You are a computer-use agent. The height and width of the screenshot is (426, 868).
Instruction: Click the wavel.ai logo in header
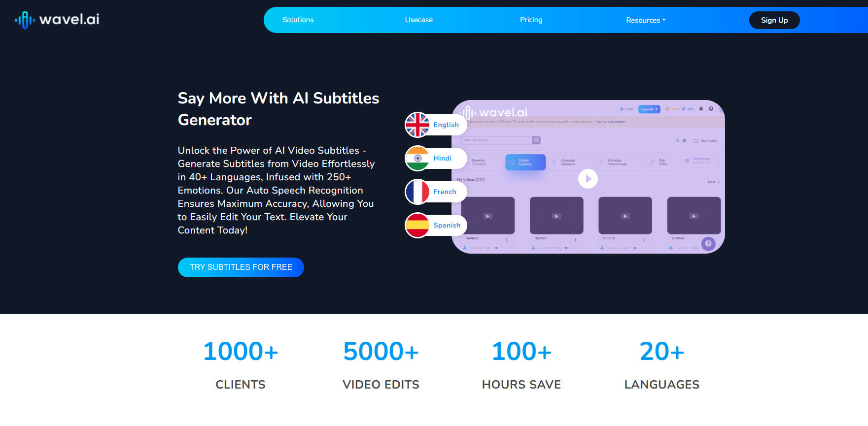pos(57,20)
